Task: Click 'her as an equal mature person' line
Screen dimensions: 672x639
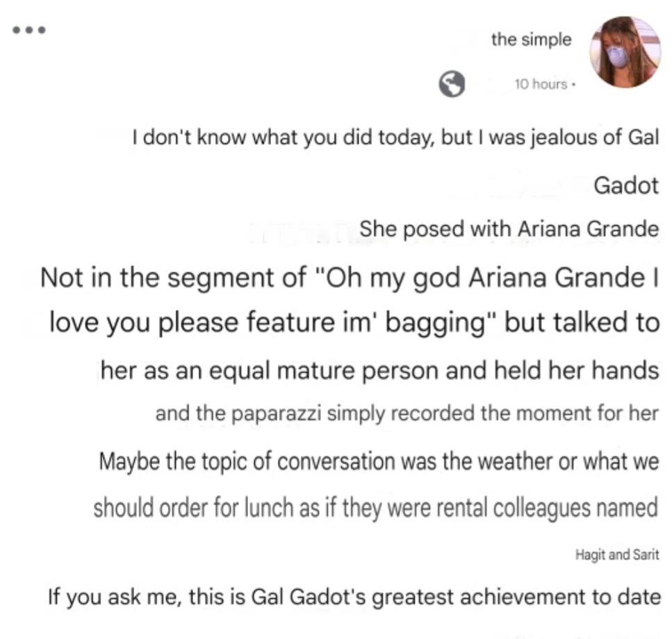Action: pos(379,370)
